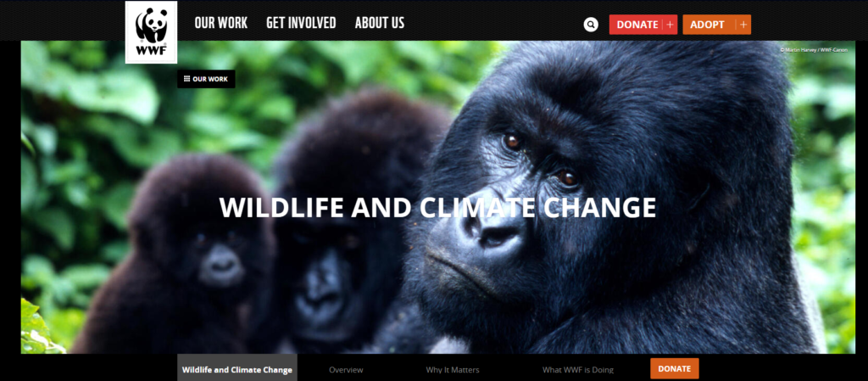Click the orange Donate button in bottom bar
868x381 pixels.
pos(674,369)
